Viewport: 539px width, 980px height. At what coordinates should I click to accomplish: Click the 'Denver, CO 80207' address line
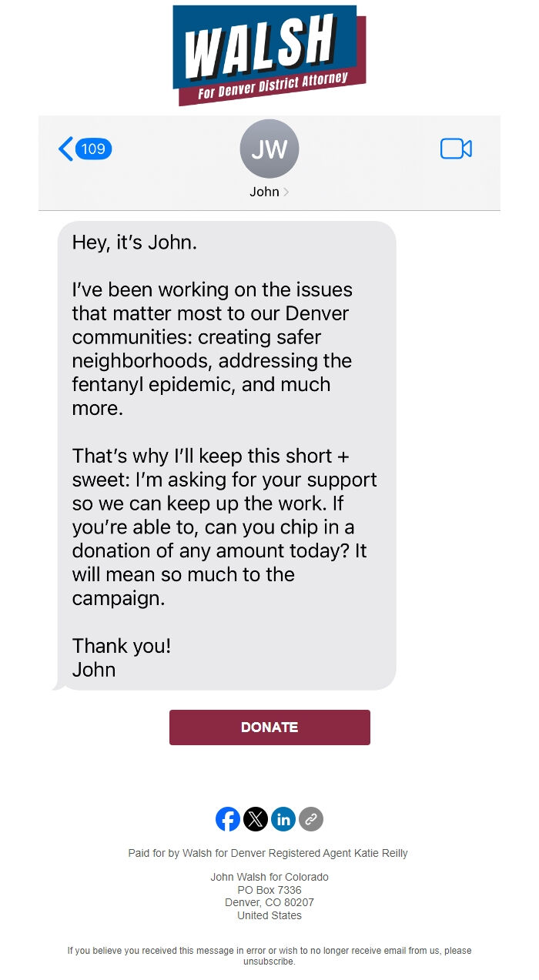point(269,902)
